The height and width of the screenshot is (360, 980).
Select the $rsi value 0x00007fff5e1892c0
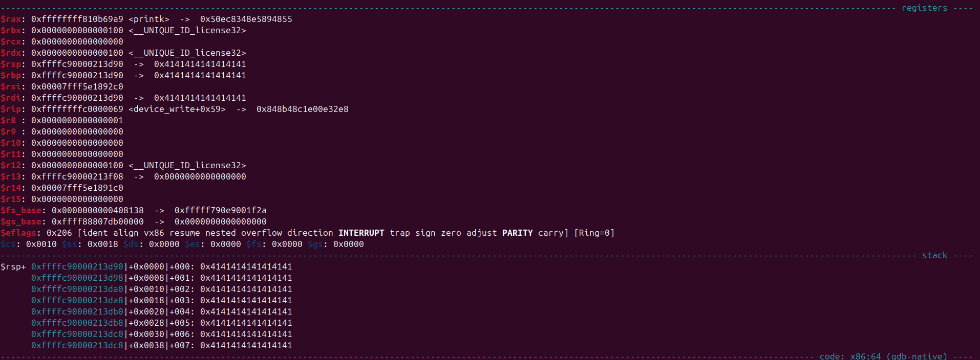77,86
